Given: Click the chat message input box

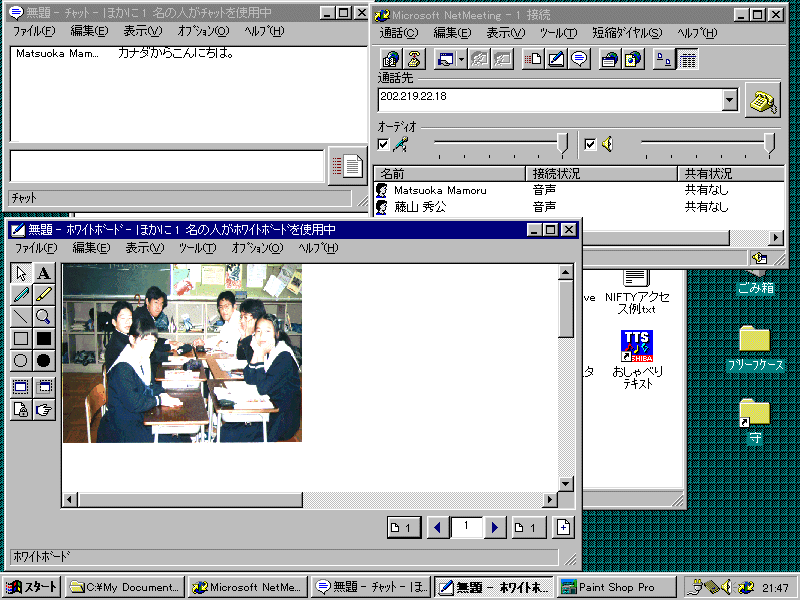Looking at the screenshot, I should click(167, 166).
